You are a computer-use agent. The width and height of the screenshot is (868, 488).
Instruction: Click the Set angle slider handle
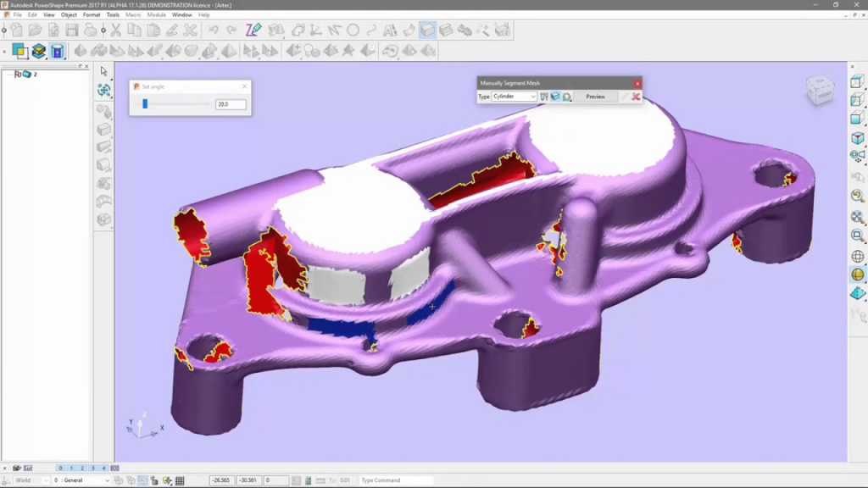(145, 104)
